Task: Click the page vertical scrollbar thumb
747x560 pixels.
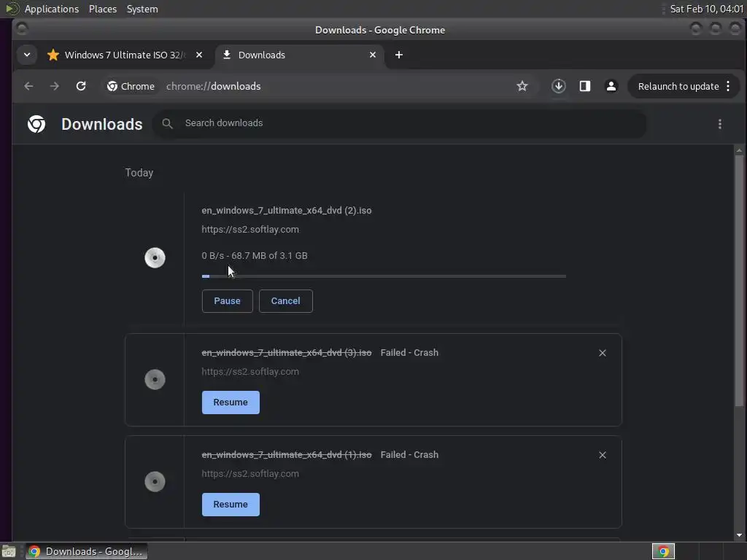Action: 739,281
